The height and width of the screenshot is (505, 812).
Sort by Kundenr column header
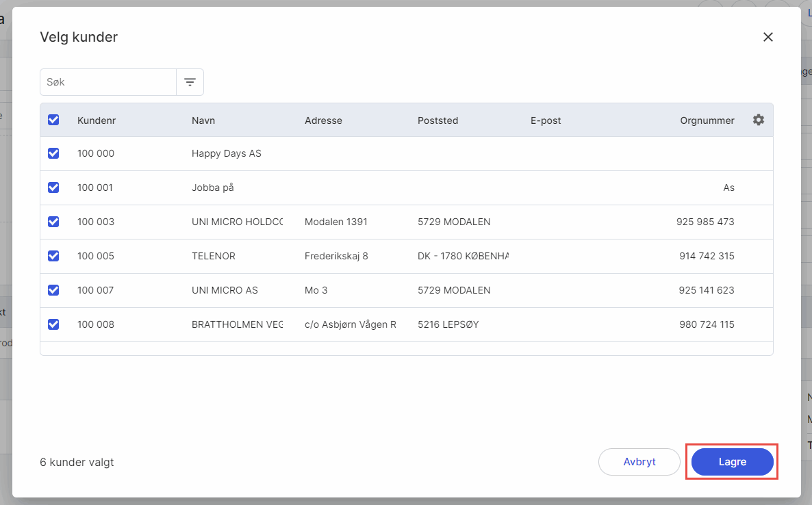pyautogui.click(x=97, y=120)
